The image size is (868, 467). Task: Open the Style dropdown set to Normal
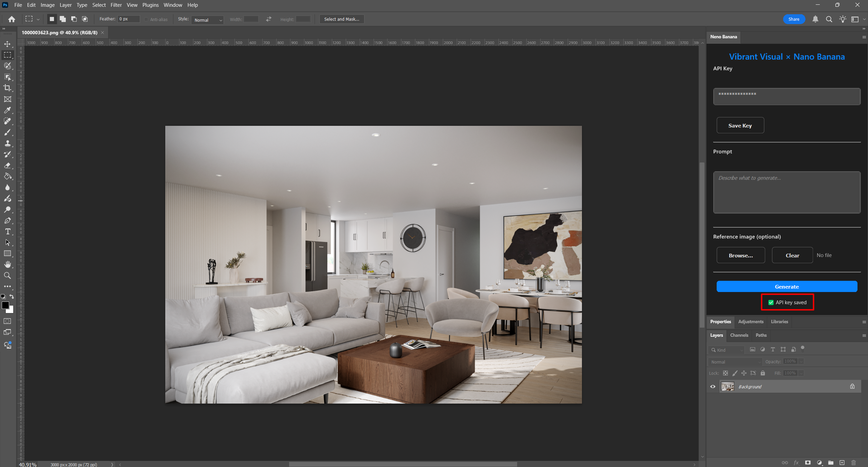[207, 20]
